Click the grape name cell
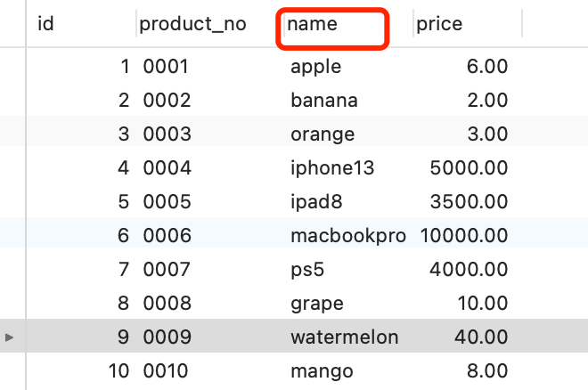The width and height of the screenshot is (588, 390). tap(316, 304)
